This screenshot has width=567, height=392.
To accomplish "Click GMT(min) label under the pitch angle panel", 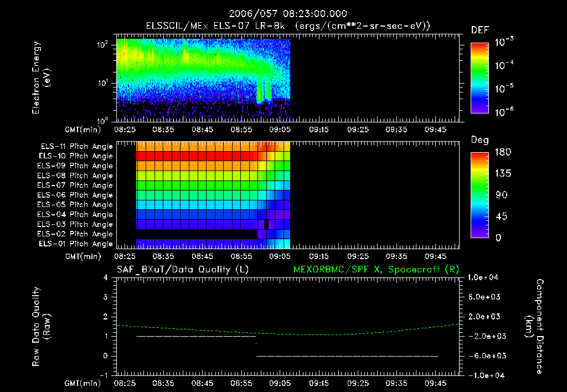I will (83, 256).
